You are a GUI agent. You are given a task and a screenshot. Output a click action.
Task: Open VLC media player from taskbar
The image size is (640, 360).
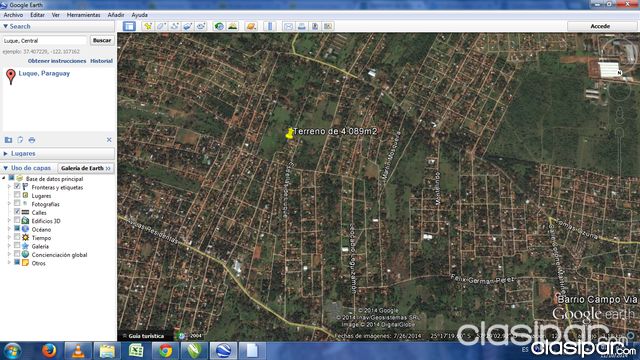[78, 351]
